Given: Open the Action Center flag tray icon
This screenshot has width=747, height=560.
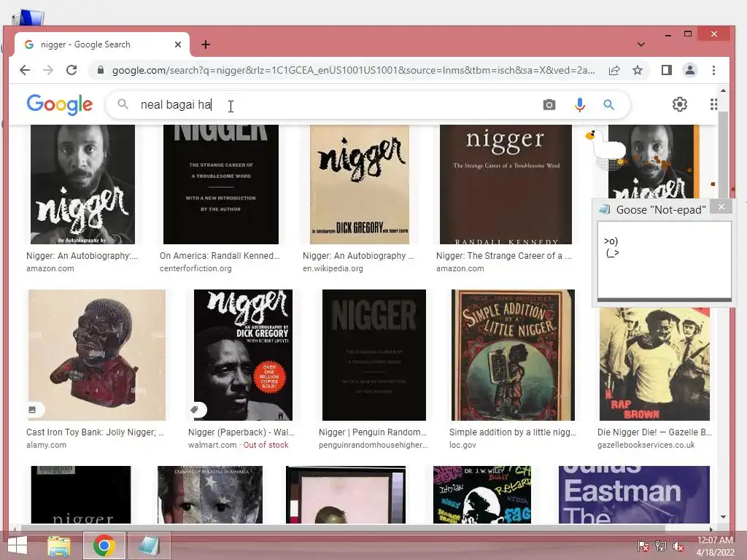Looking at the screenshot, I should click(x=643, y=546).
